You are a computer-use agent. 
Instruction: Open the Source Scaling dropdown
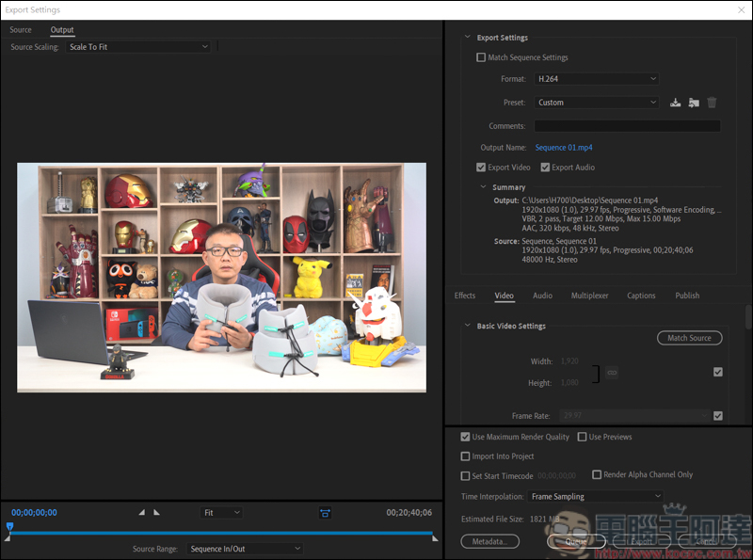pyautogui.click(x=138, y=47)
